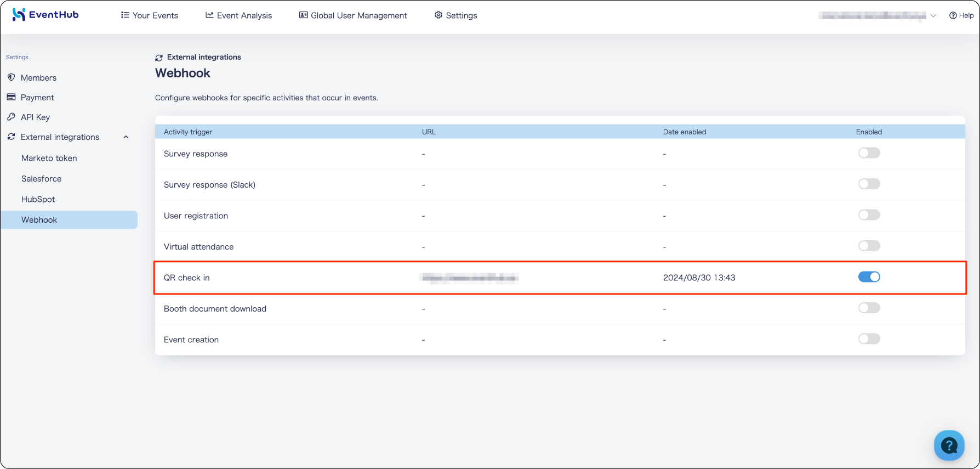Click the Settings gear icon
Screen dimensions: 980x469
438,15
